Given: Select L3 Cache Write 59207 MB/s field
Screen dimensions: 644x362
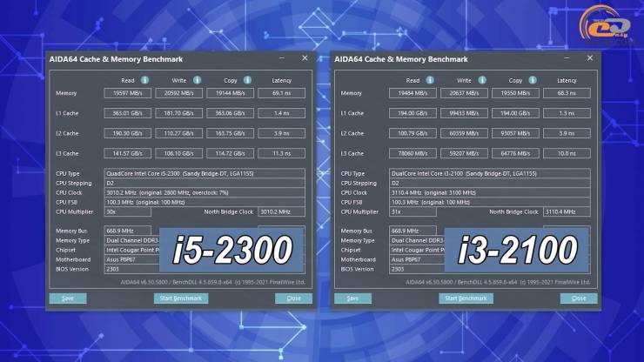Looking at the screenshot, I should click(464, 153).
